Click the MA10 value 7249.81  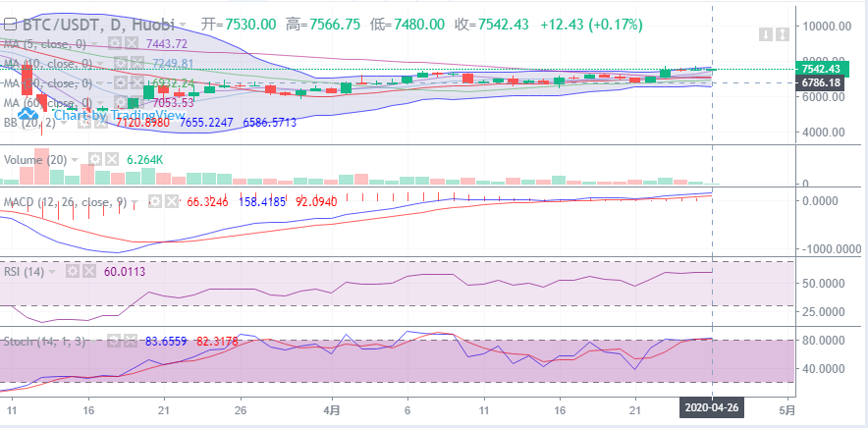(x=173, y=64)
